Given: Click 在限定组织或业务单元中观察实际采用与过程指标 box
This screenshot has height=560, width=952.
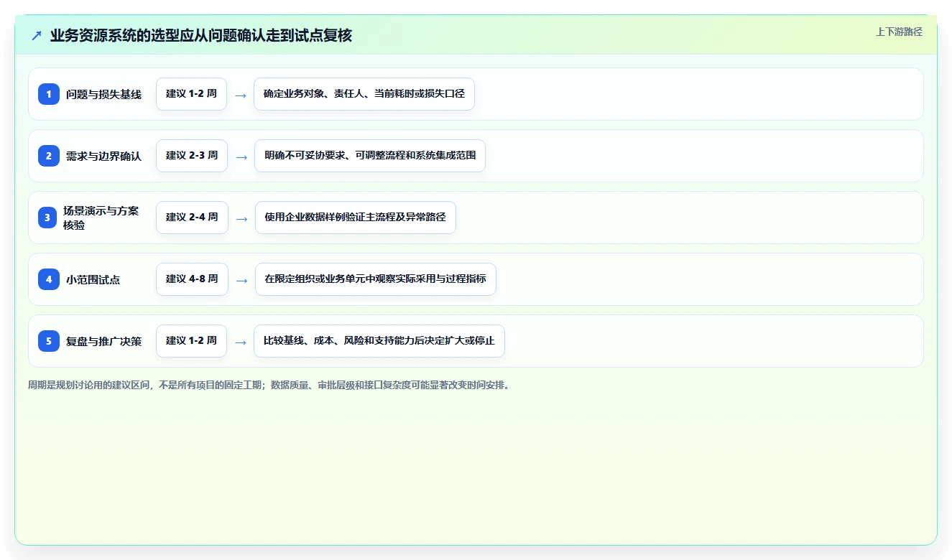Looking at the screenshot, I should 376,279.
